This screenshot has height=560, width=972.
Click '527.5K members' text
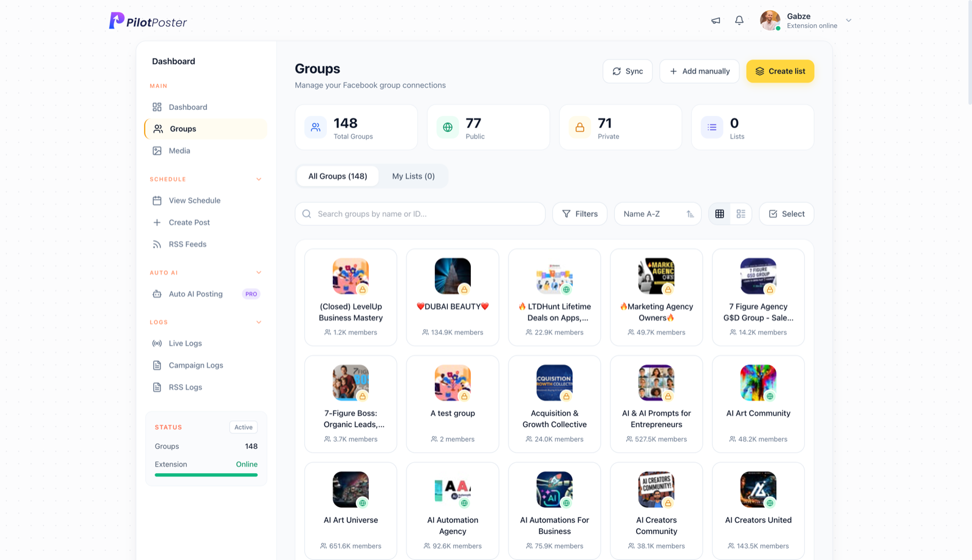pyautogui.click(x=661, y=439)
